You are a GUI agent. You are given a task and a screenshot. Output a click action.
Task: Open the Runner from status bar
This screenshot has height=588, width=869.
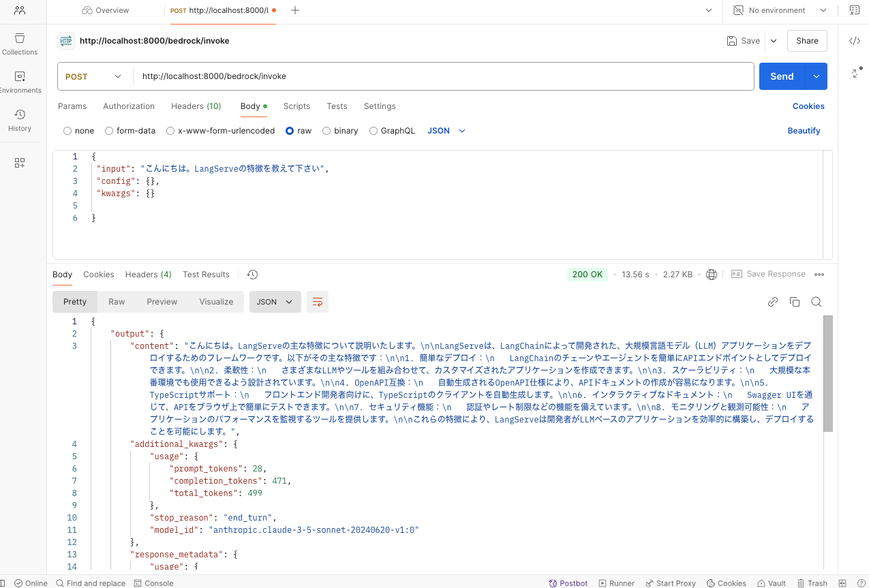pos(617,583)
